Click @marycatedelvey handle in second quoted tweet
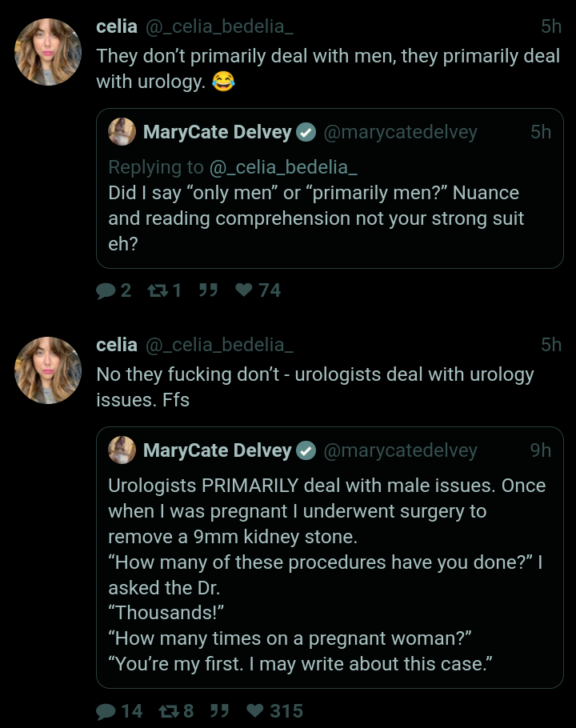This screenshot has height=728, width=576. (x=400, y=450)
